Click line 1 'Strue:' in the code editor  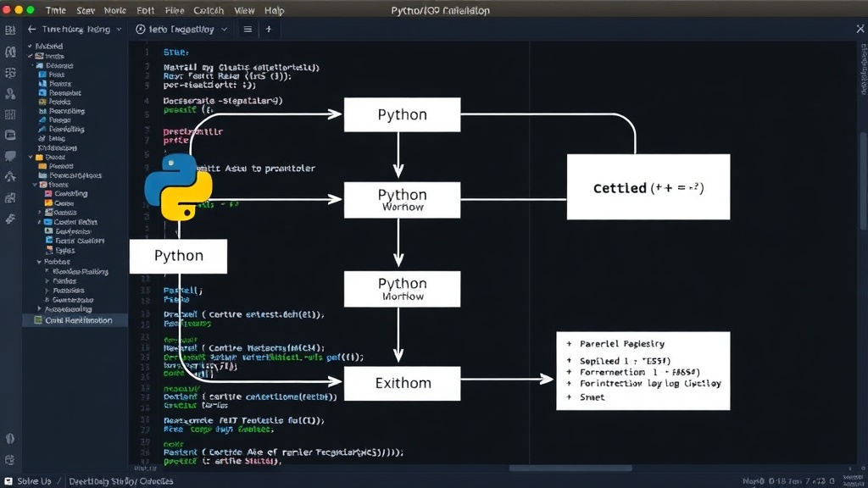(176, 52)
